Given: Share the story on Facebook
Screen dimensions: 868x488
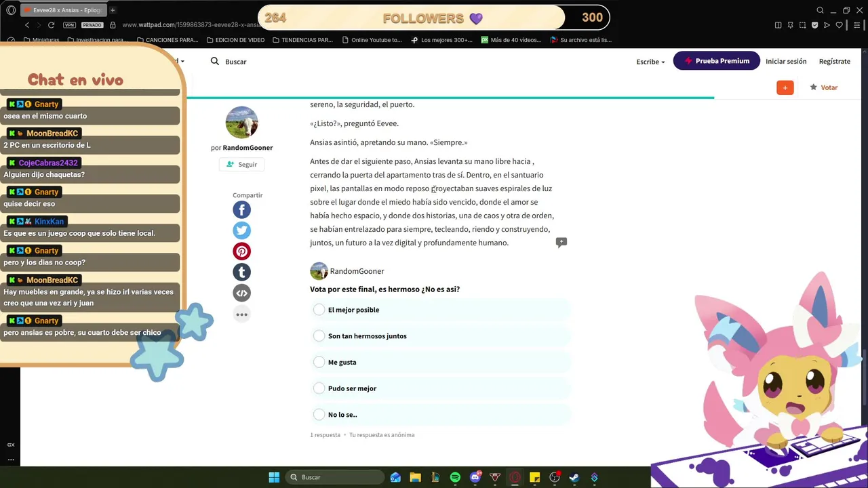Looking at the screenshot, I should click(241, 209).
